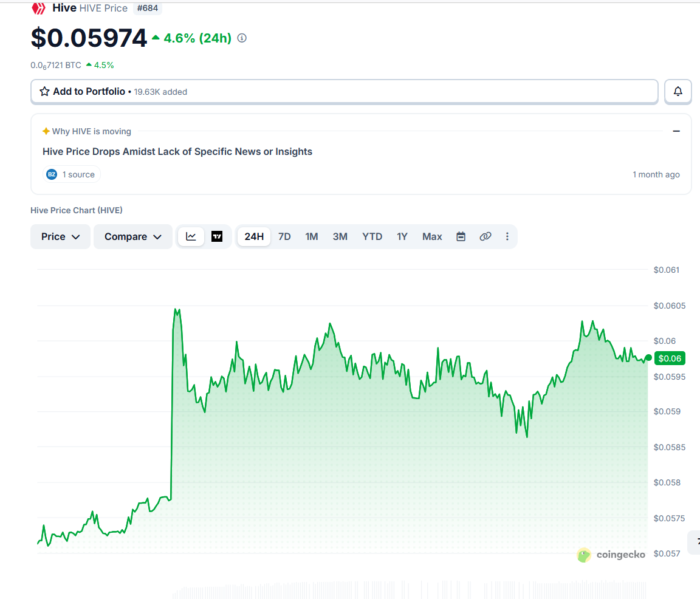Open the Price dropdown
This screenshot has height=599, width=700.
60,236
